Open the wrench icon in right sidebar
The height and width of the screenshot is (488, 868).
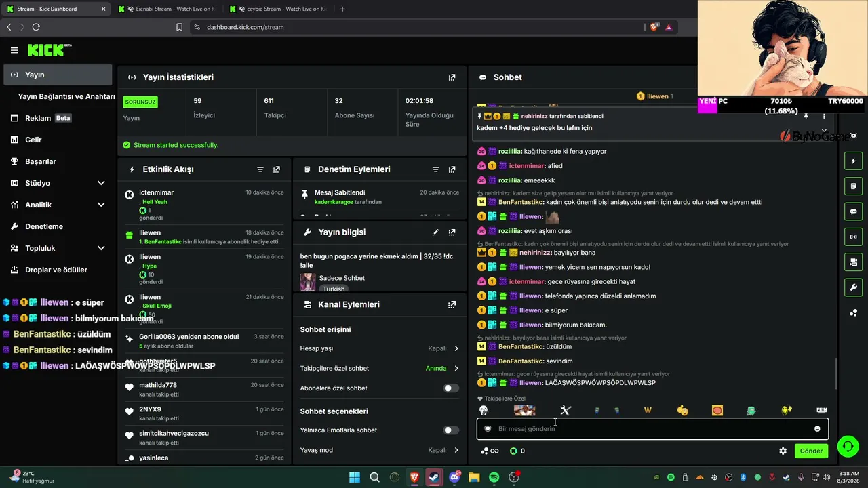(853, 287)
